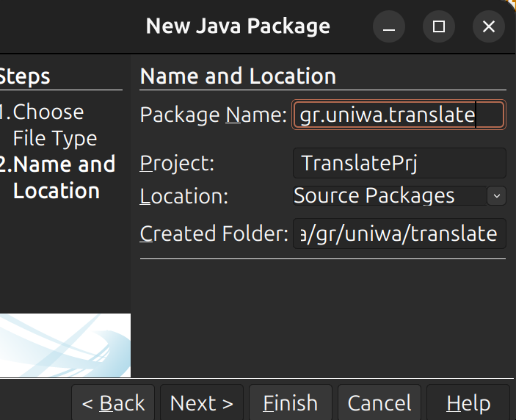Click the Created Folder label
The height and width of the screenshot is (420, 516).
214,233
